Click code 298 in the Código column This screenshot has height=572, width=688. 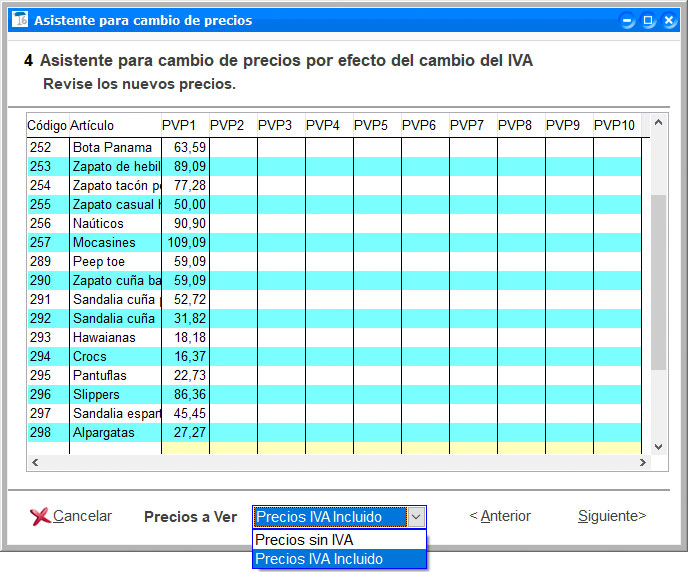48,433
